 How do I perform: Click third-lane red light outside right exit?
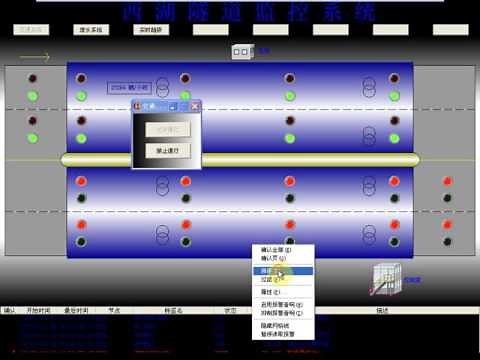pyautogui.click(x=447, y=181)
